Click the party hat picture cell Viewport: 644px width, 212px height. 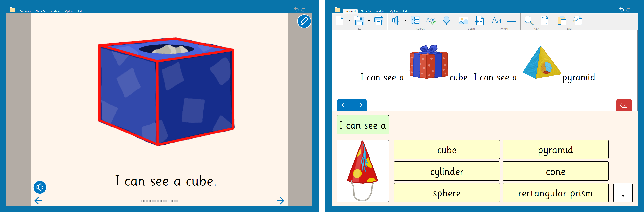coord(363,171)
